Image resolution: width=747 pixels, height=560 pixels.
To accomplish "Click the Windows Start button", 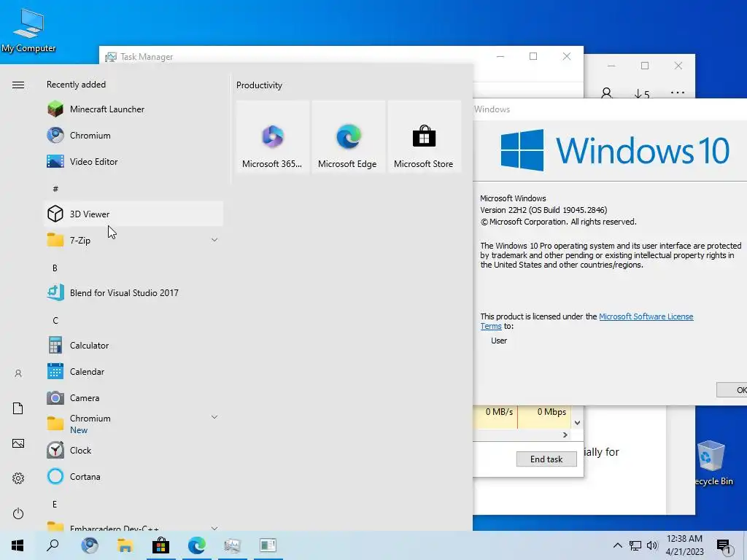I will click(x=18, y=545).
